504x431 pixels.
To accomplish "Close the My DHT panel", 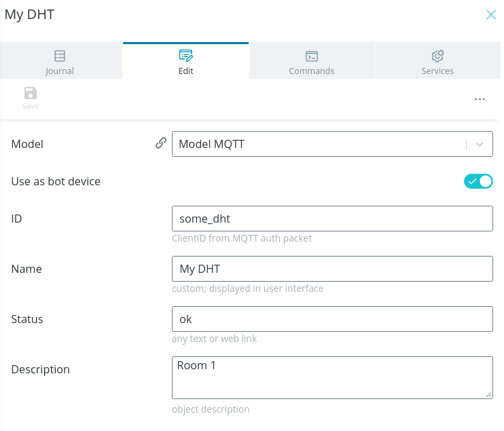I will point(491,14).
